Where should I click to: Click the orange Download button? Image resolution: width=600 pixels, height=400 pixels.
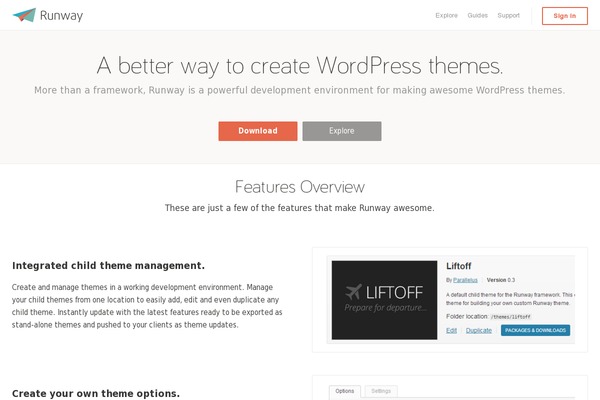[258, 131]
